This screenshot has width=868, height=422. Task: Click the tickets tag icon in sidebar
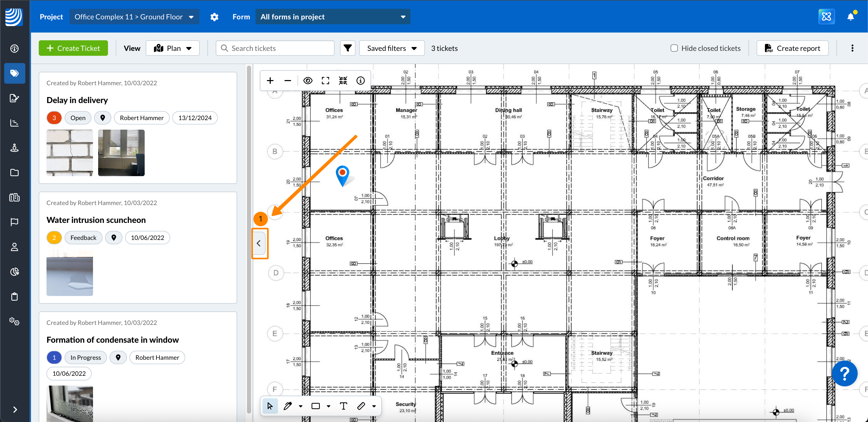(14, 73)
